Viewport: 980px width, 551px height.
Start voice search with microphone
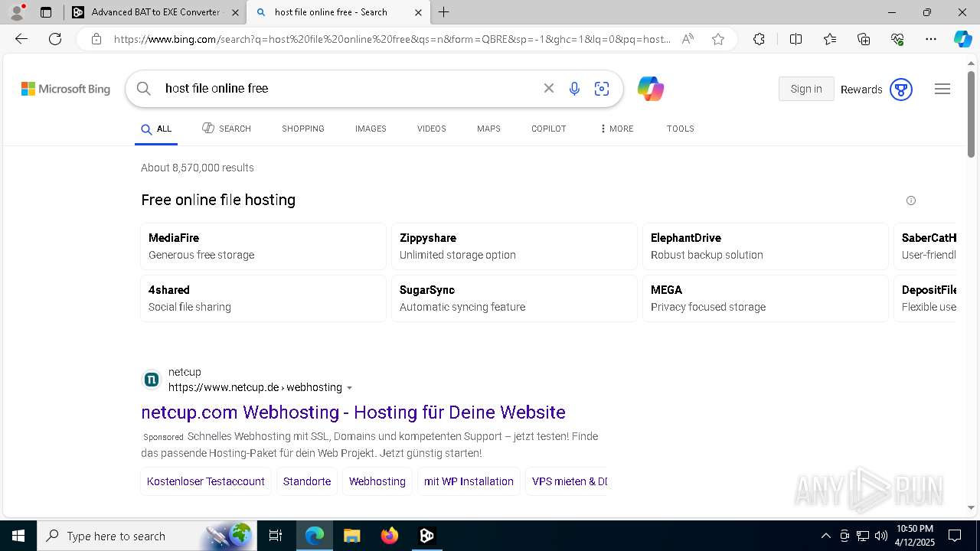coord(574,89)
